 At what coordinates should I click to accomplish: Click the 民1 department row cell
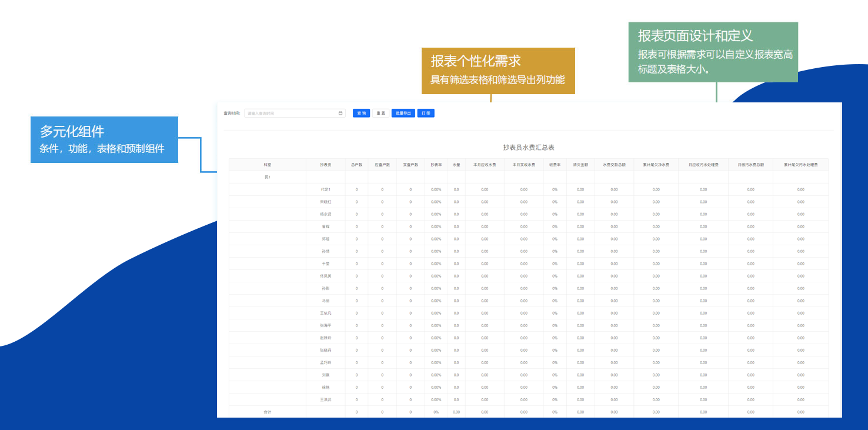tap(268, 177)
